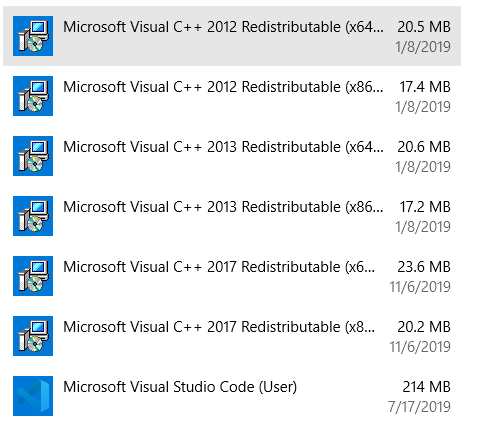Select Microsoft Visual C++ 2012 Redistributable (x86) entry
Image resolution: width=496 pixels, height=425 pixels.
pos(232,96)
